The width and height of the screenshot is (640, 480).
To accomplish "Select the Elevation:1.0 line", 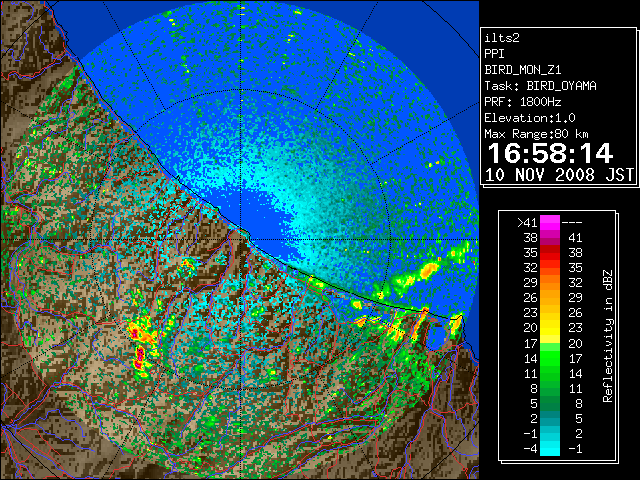I will tap(530, 118).
